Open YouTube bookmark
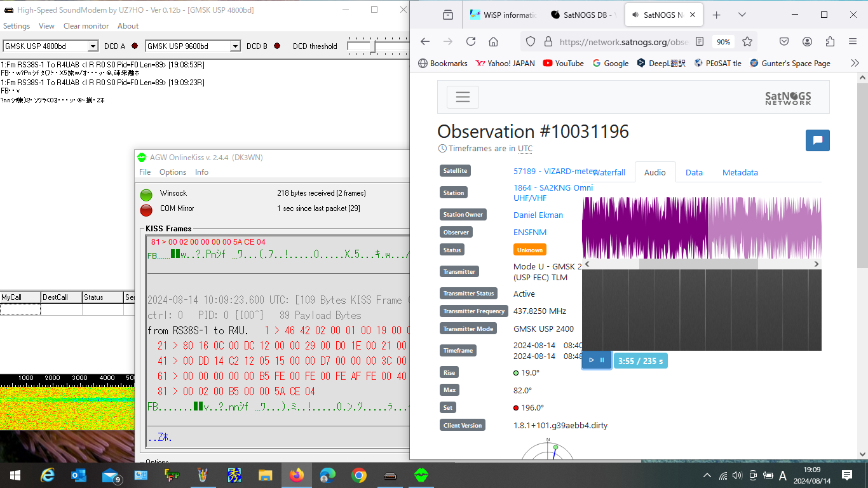The height and width of the screenshot is (488, 868). coord(563,63)
